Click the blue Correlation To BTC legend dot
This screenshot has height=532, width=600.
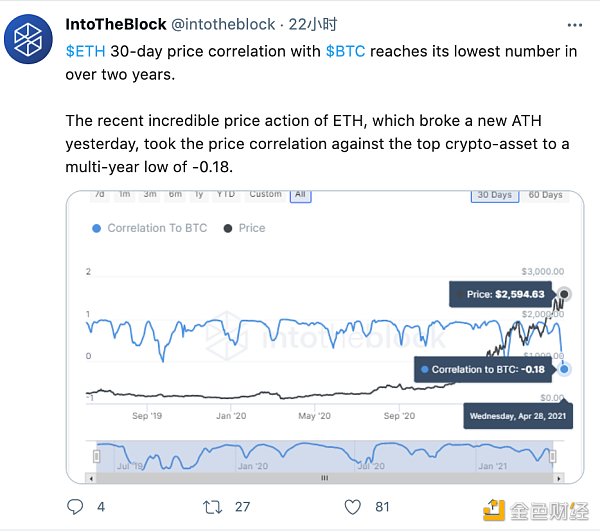tap(96, 228)
